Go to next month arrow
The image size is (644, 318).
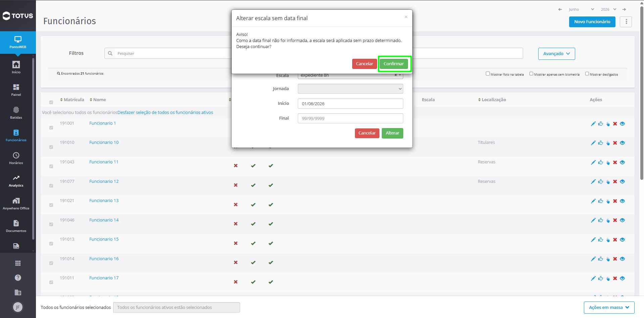pos(624,9)
